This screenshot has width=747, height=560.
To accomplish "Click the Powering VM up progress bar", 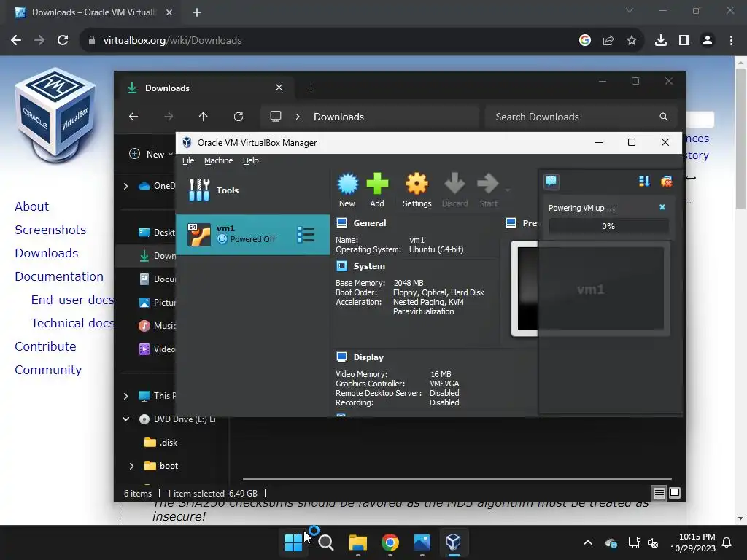I will 608,226.
